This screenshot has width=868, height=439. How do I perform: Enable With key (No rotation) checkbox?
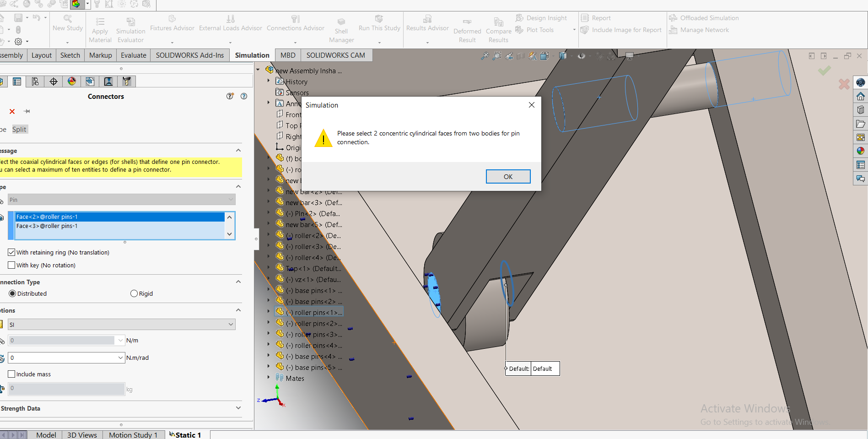[12, 265]
